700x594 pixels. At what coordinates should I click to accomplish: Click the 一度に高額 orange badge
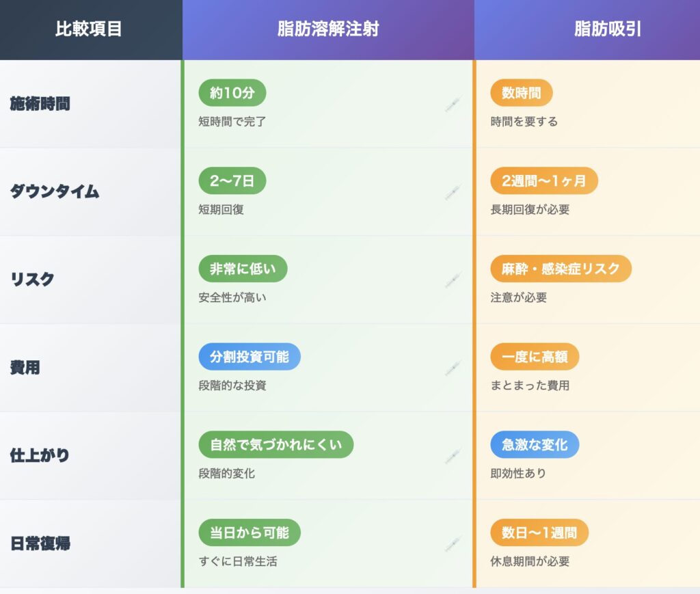535,357
